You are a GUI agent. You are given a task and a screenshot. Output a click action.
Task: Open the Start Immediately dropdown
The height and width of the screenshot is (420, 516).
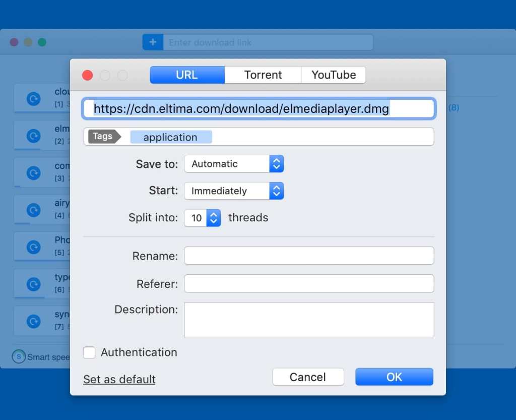pos(234,191)
